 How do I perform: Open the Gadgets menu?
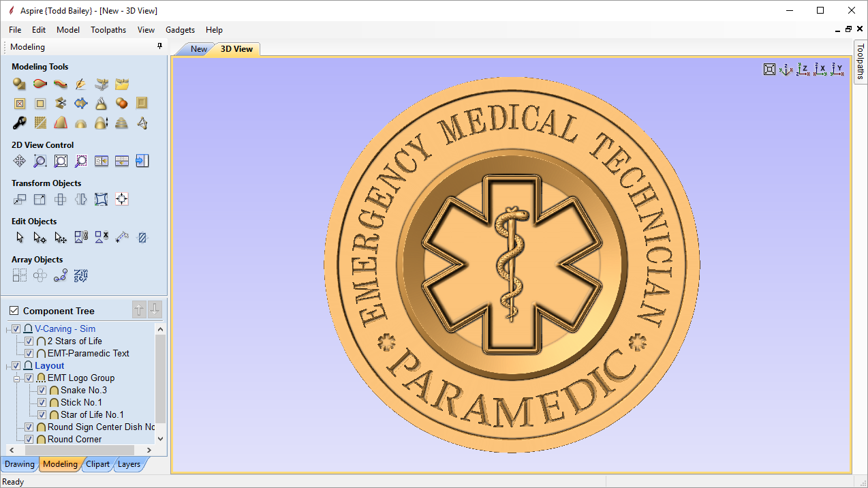pyautogui.click(x=180, y=30)
